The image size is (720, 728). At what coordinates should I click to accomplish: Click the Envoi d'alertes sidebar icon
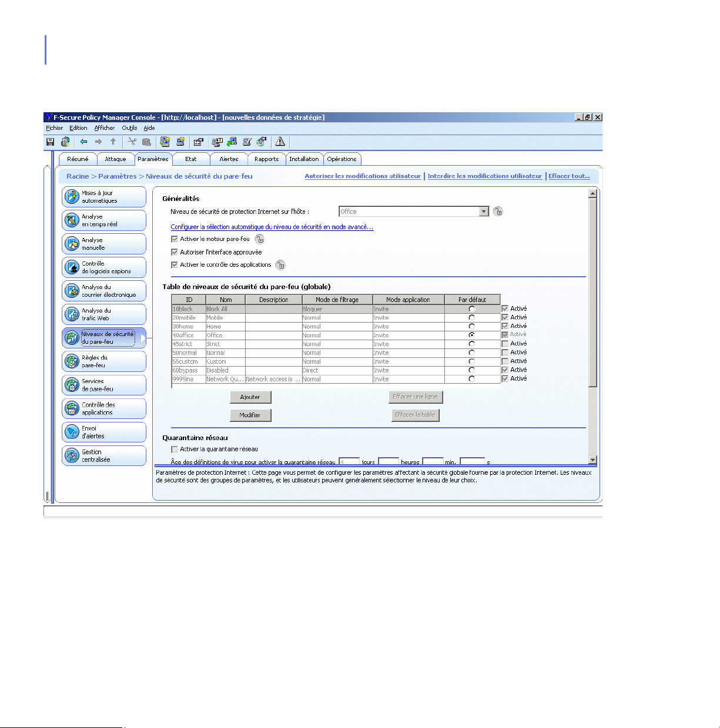coord(72,432)
